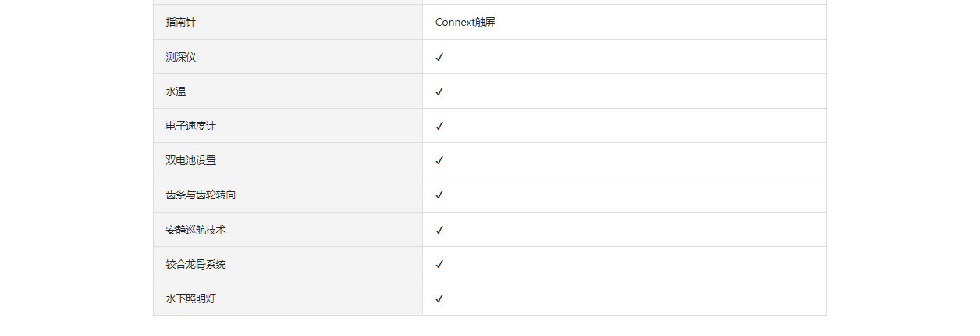Click the 安静巡航技术 label text
The image size is (980, 336).
pyautogui.click(x=196, y=230)
